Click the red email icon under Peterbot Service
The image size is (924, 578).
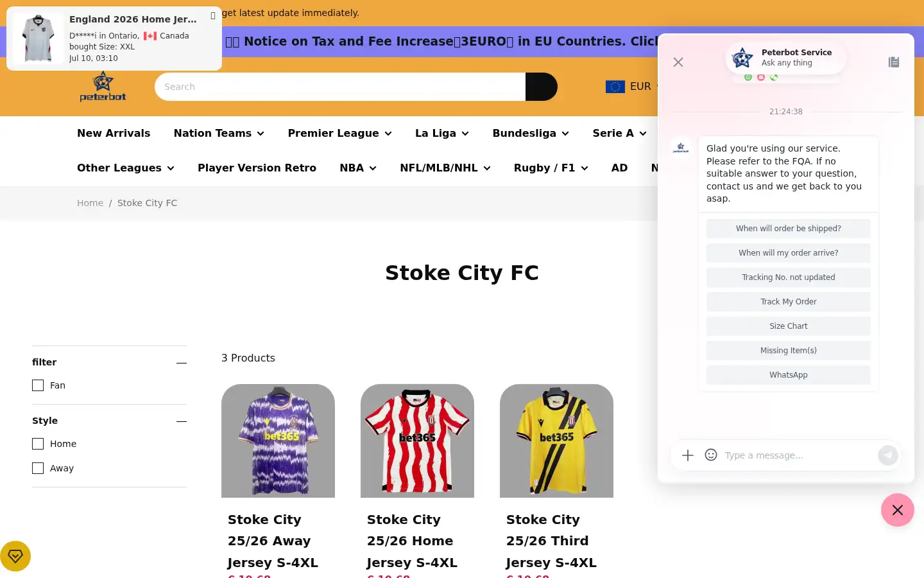tap(761, 77)
